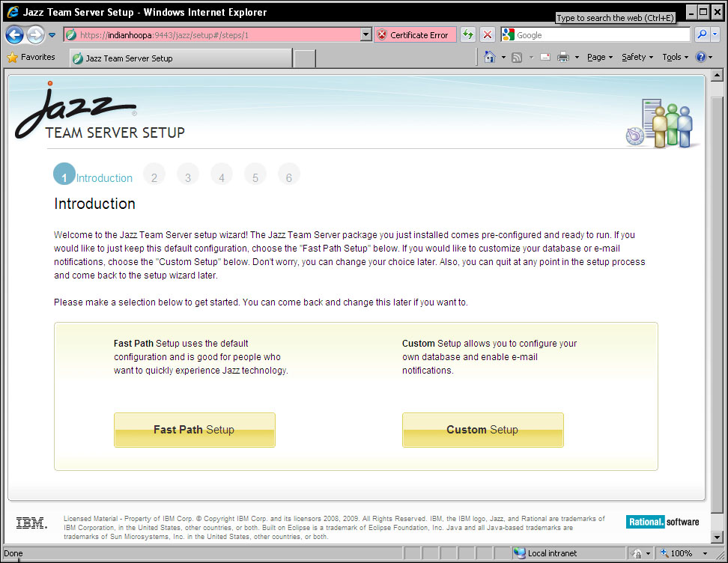Open the Safety menu
Viewport: 728px width, 563px height.
click(x=637, y=57)
